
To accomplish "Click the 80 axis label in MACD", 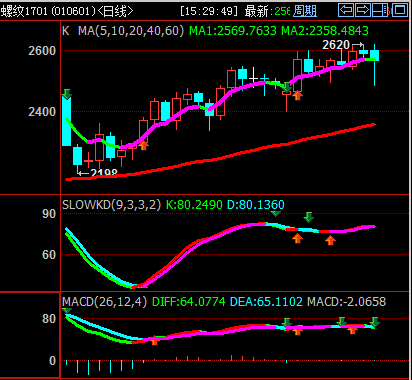I will (x=49, y=319).
